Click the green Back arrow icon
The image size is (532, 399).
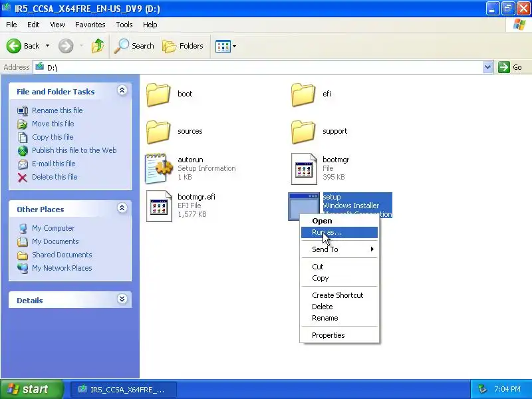13,46
